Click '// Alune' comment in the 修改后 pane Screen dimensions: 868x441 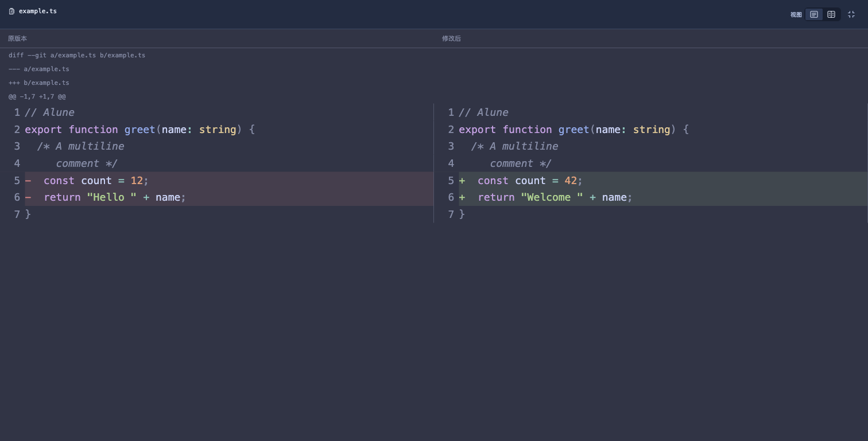click(483, 112)
